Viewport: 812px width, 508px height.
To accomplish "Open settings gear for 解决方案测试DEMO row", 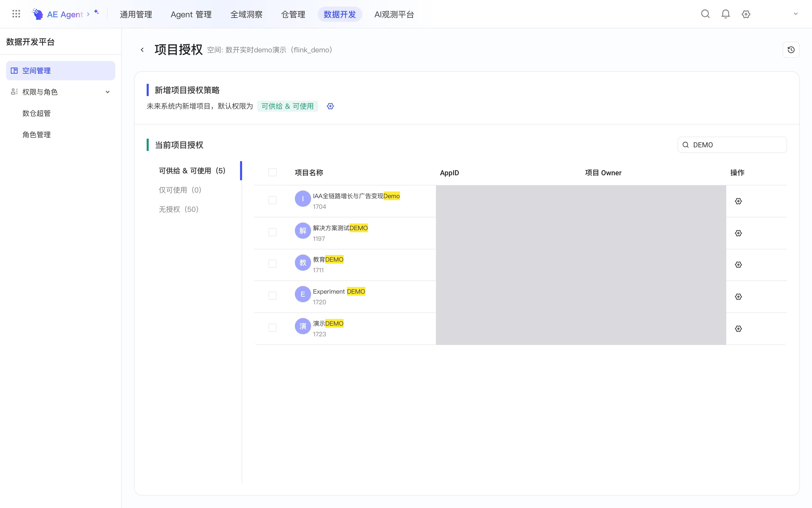I will (738, 233).
